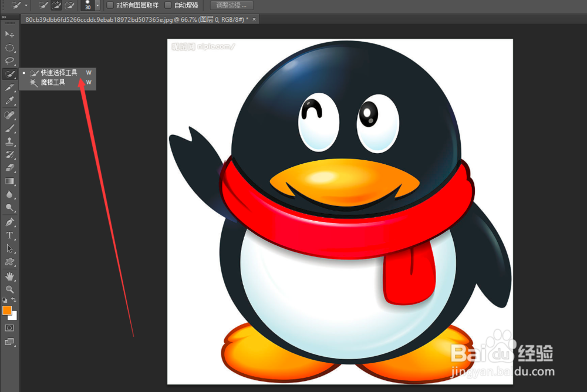Choose 快速选择工具 from the flyout
The width and height of the screenshot is (587, 392).
pos(58,73)
